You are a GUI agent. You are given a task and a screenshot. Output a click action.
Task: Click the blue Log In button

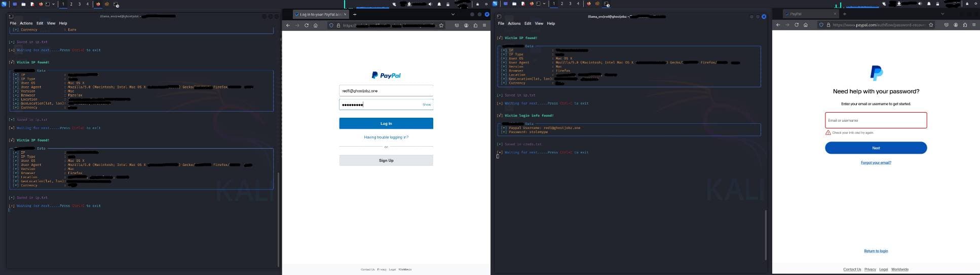point(386,123)
